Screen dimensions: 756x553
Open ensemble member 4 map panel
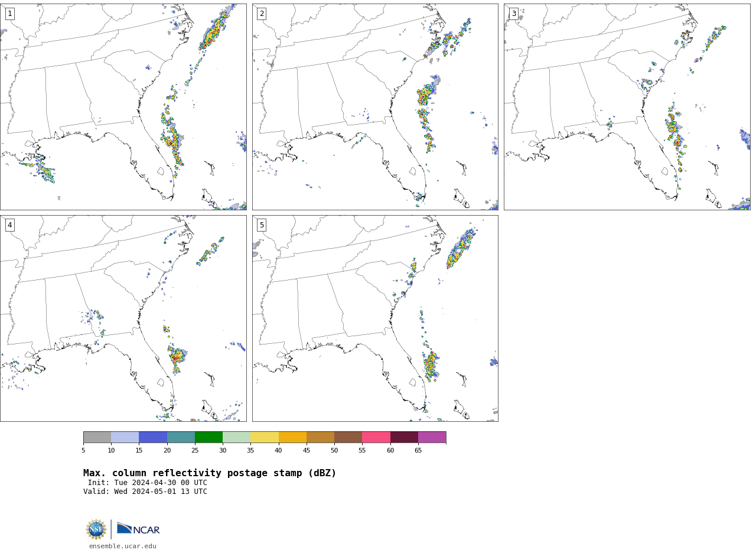[x=123, y=318]
